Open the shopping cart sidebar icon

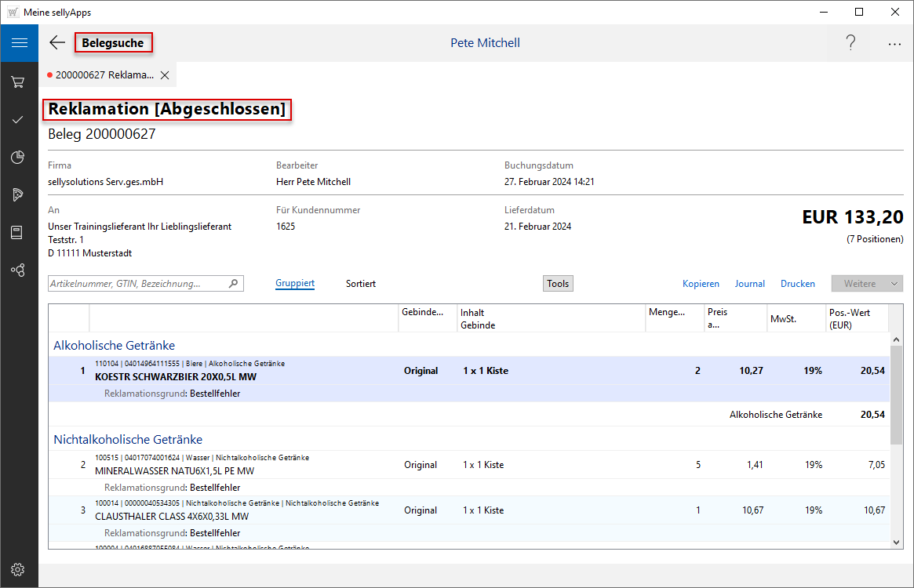19,82
